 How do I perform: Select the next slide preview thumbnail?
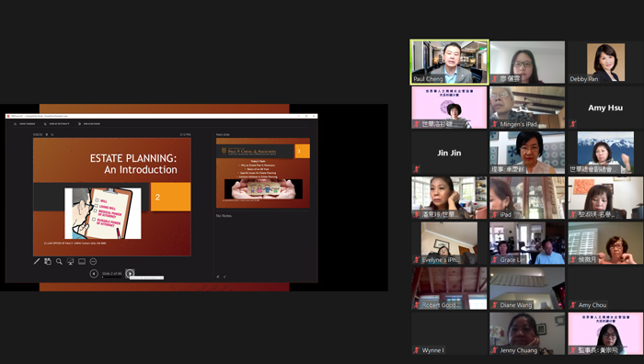pos(263,173)
